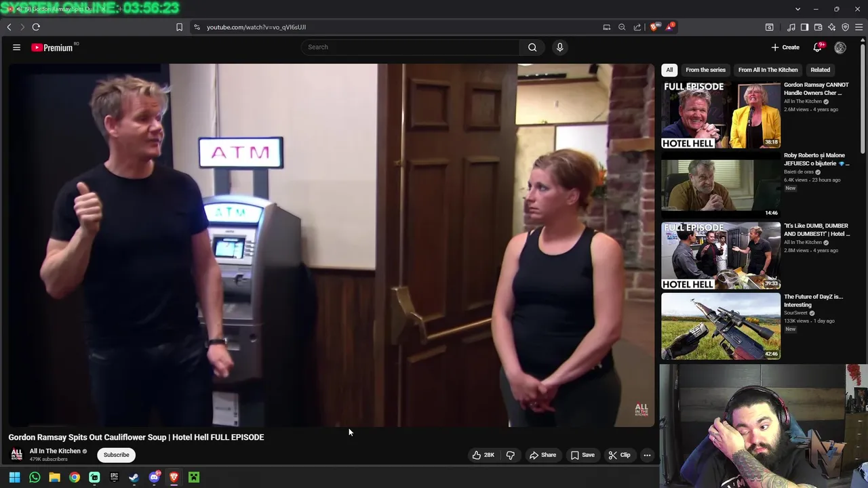Open File Explorer from taskbar

(54, 477)
